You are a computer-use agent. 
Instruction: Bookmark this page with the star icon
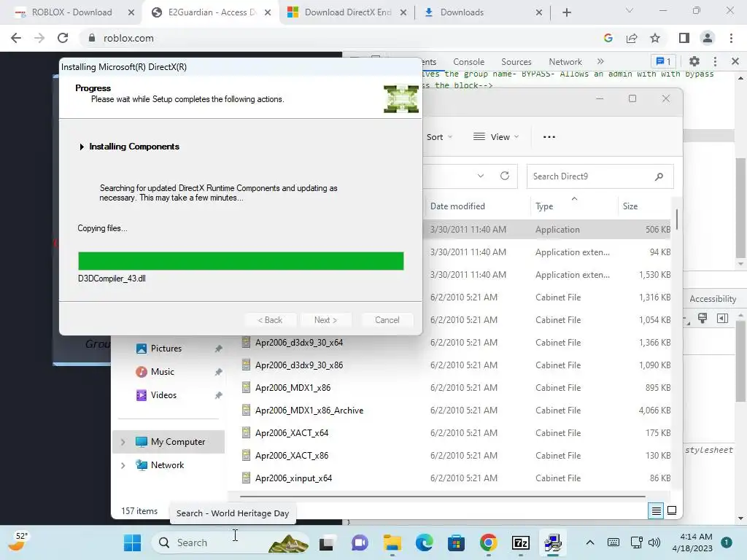[655, 38]
